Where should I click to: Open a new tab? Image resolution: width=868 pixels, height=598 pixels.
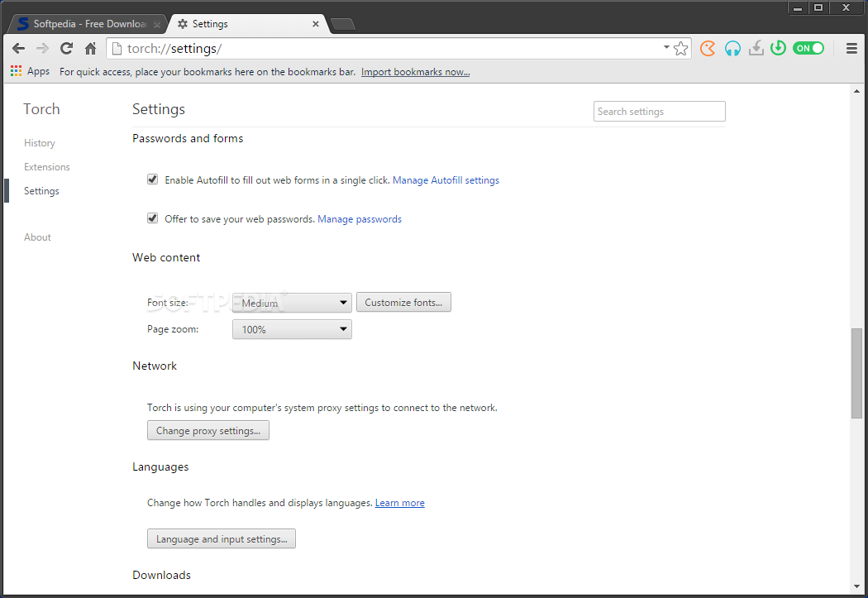[343, 24]
